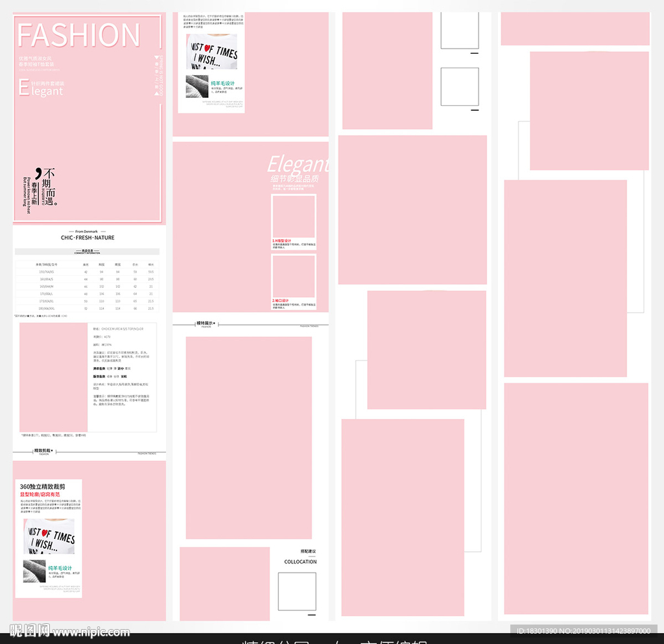Click the 175/92A/XL row in the size table
The height and width of the screenshot is (644, 664).
87,301
